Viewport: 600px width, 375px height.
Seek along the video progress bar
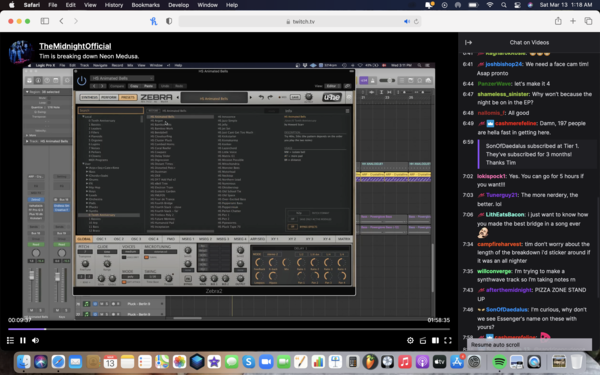coord(228,329)
